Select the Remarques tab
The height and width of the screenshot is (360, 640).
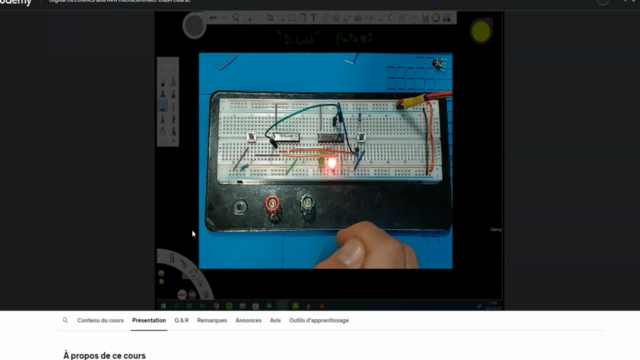[x=212, y=320]
